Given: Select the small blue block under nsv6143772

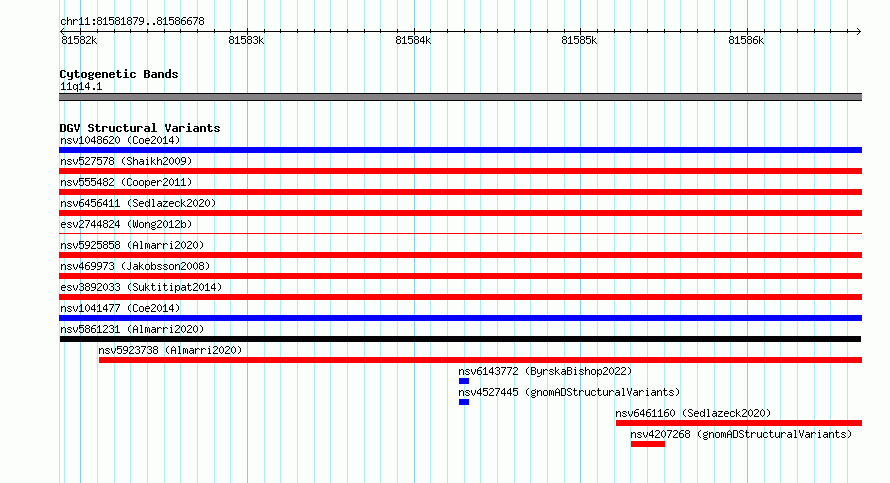Looking at the screenshot, I should [x=464, y=381].
